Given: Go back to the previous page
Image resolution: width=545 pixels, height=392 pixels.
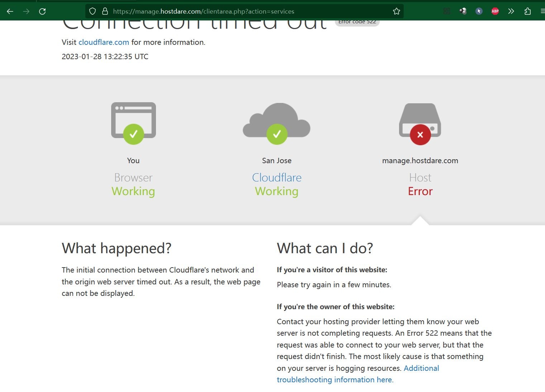Looking at the screenshot, I should click(10, 11).
